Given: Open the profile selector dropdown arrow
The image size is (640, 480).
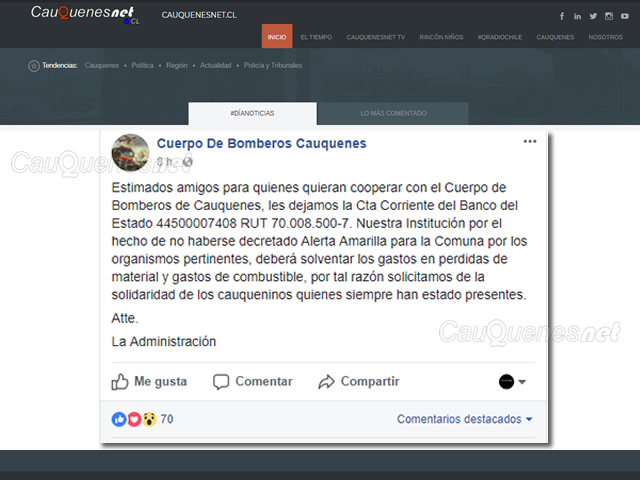Looking at the screenshot, I should coord(522,382).
